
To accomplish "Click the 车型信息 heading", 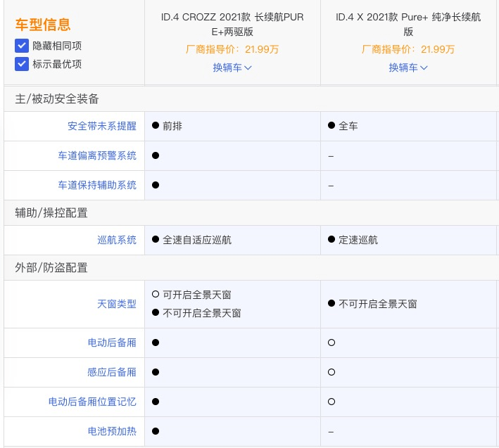I will click(x=43, y=25).
